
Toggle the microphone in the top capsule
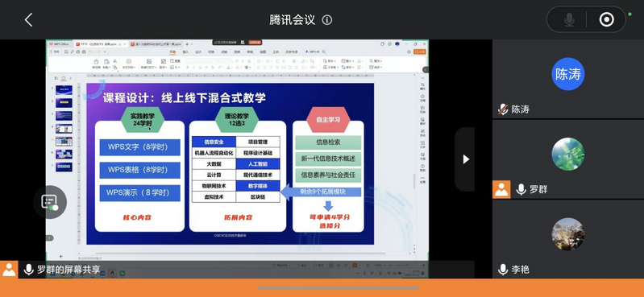click(569, 19)
